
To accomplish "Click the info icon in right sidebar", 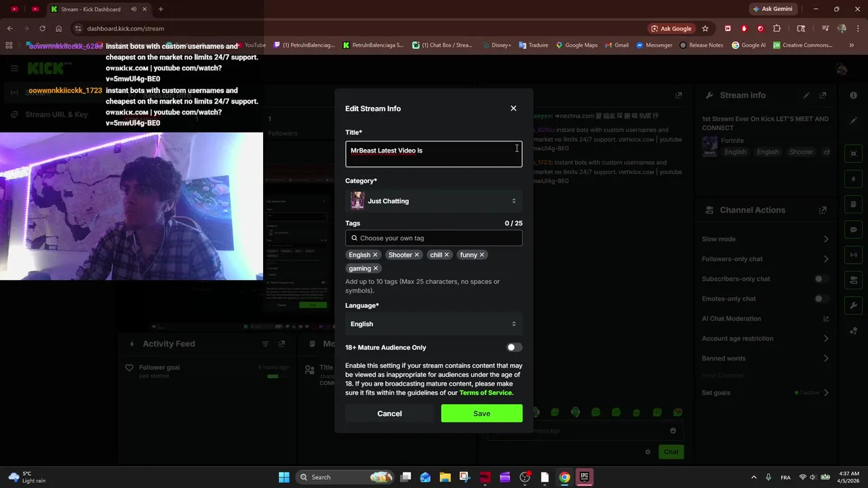I will coord(854,96).
